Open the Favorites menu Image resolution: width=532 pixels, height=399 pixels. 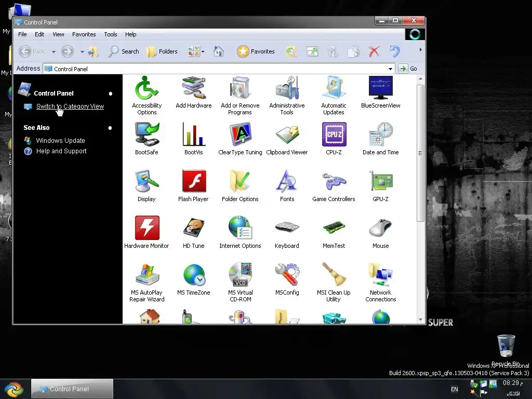click(84, 34)
